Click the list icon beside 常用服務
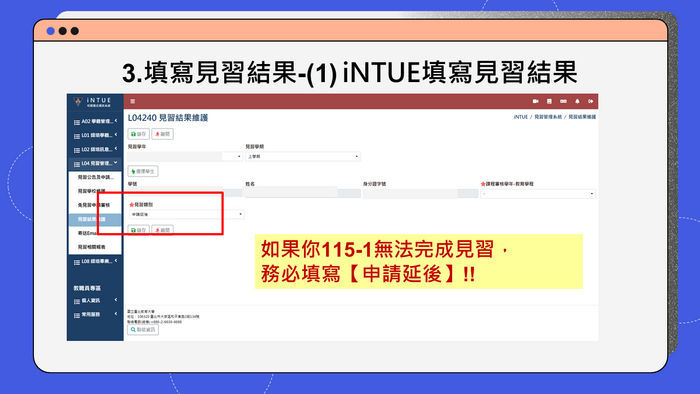The height and width of the screenshot is (394, 700). tap(77, 315)
